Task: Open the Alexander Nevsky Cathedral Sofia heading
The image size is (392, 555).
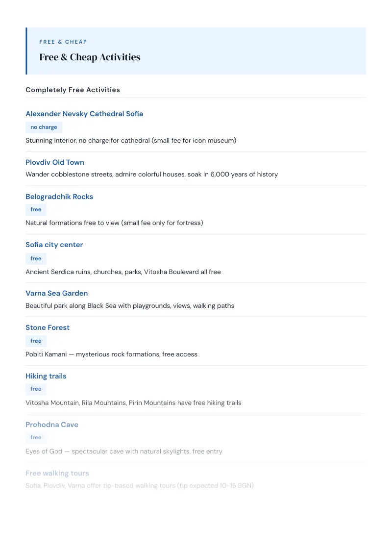Action: point(84,114)
